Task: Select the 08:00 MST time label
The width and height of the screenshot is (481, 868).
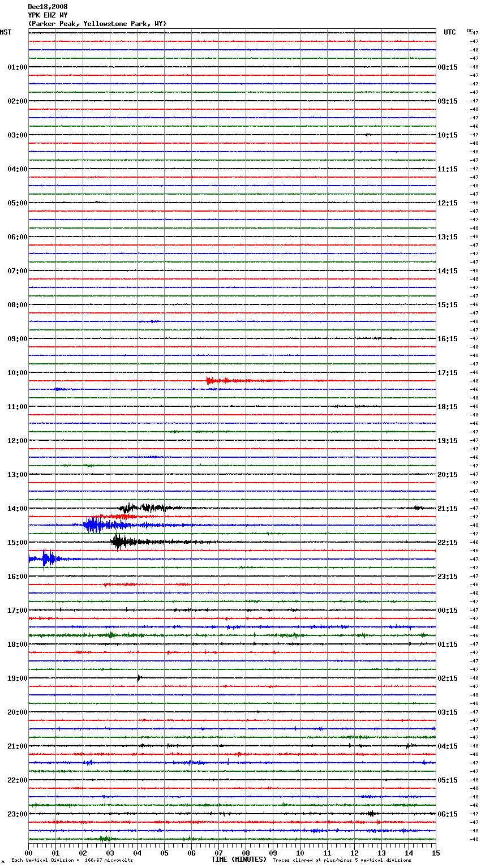Action: tap(18, 305)
